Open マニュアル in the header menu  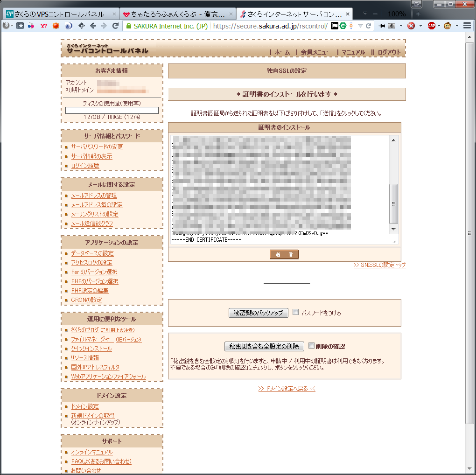click(353, 52)
